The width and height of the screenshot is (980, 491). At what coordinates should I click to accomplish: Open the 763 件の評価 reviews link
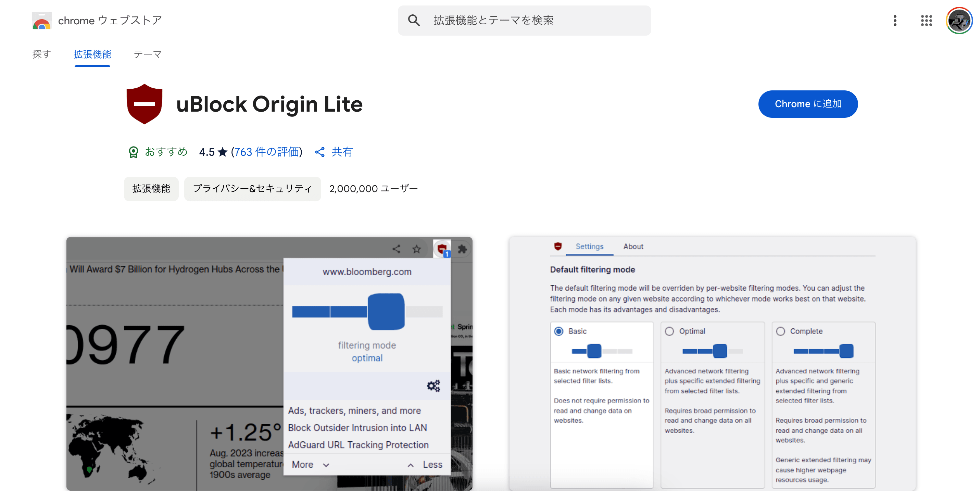pos(266,152)
